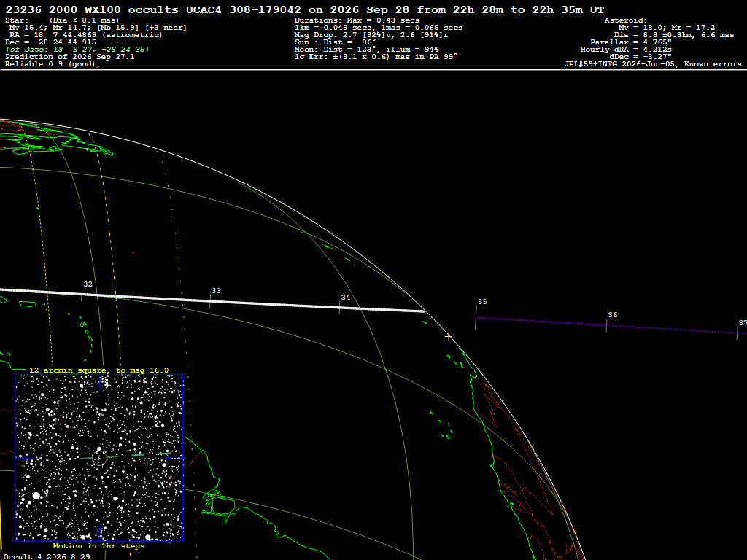This screenshot has height=560, width=747.
Task: Click the 'Reliable 0.9 (good)' text
Action: click(53, 64)
